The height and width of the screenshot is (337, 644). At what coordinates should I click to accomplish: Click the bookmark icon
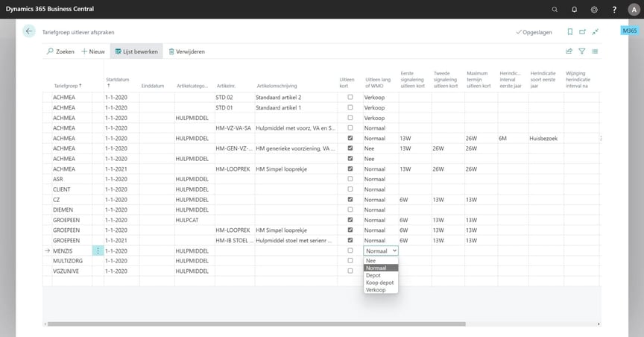tap(569, 31)
